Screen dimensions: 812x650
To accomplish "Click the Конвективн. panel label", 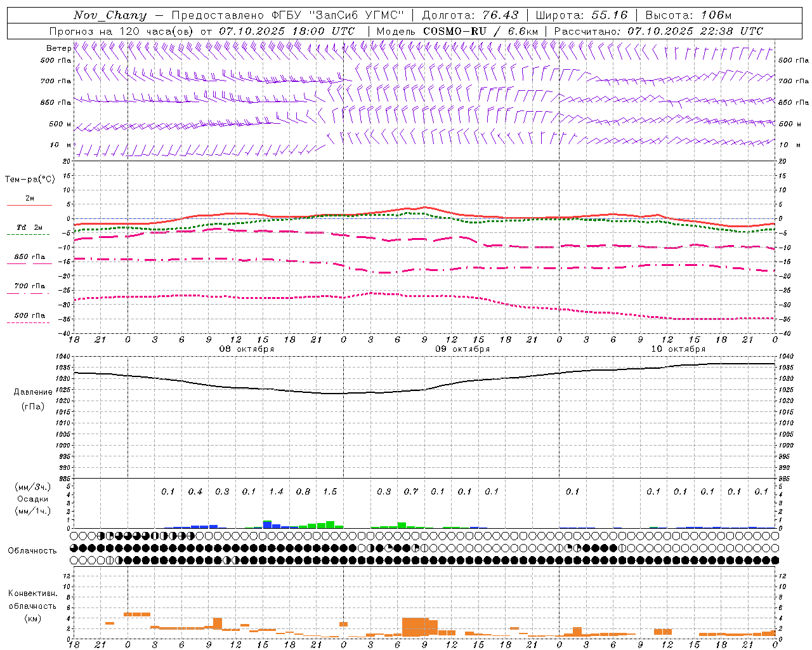I will 32,594.
